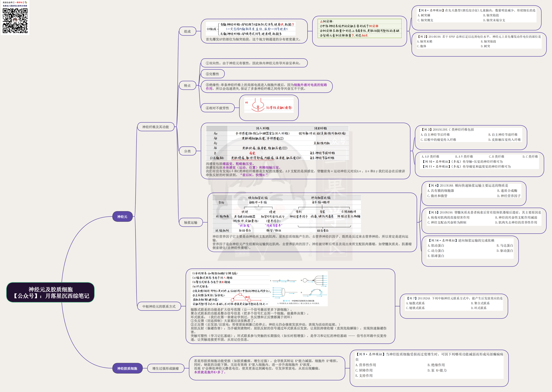Click the neuron connection diagram figure
The image size is (552, 392).
click(x=299, y=289)
